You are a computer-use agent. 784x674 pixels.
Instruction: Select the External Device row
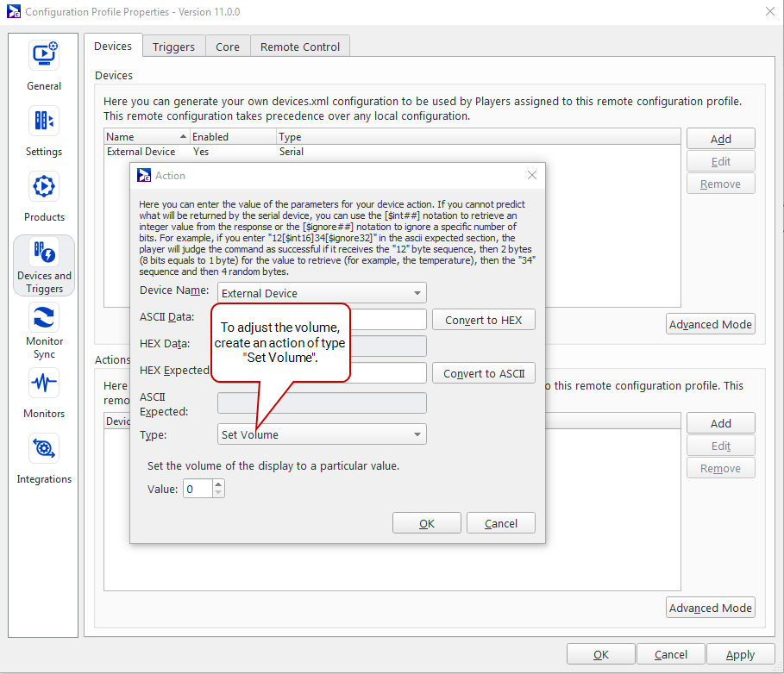(141, 152)
